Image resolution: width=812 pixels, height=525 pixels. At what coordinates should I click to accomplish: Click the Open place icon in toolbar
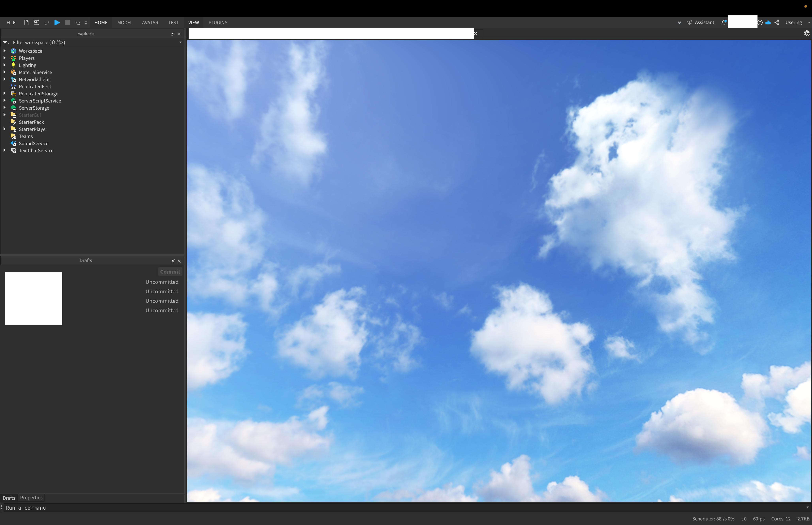pyautogui.click(x=37, y=23)
